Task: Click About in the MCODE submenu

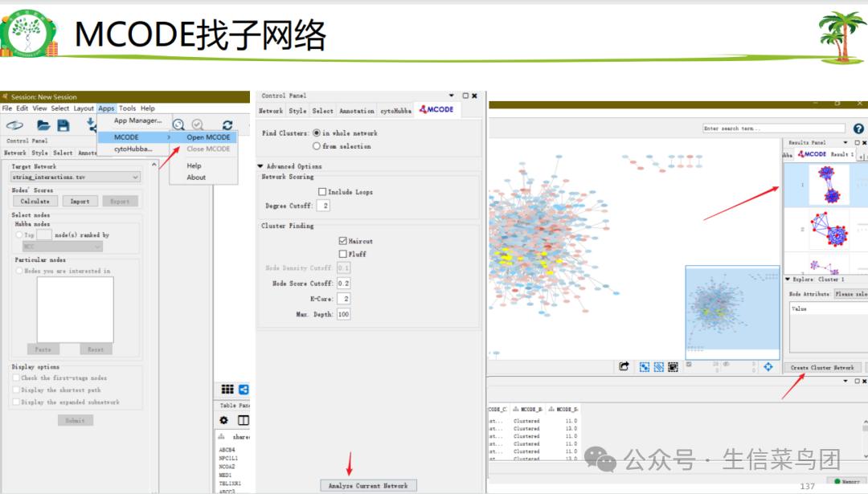Action: click(196, 178)
